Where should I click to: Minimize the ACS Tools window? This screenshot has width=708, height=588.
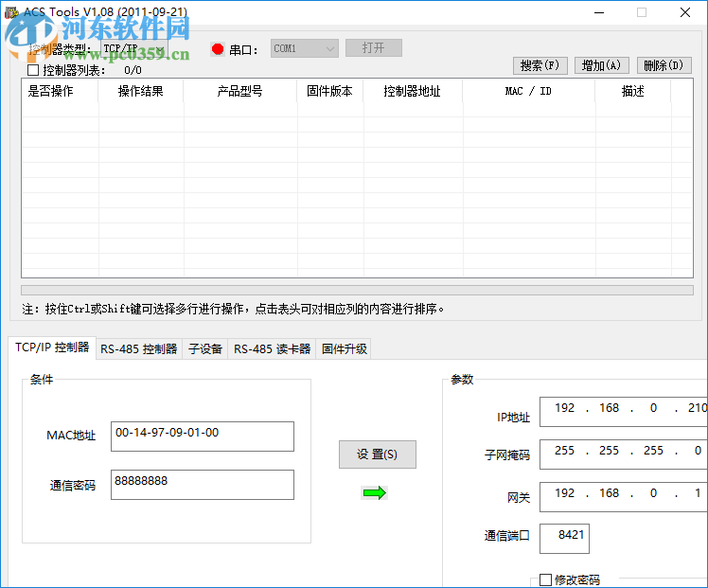click(x=599, y=12)
